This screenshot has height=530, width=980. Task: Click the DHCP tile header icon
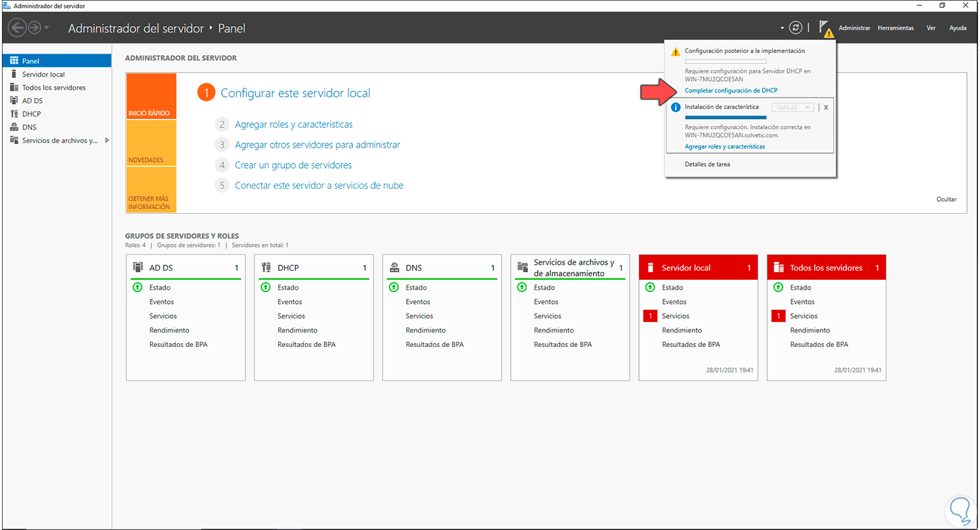(x=266, y=267)
